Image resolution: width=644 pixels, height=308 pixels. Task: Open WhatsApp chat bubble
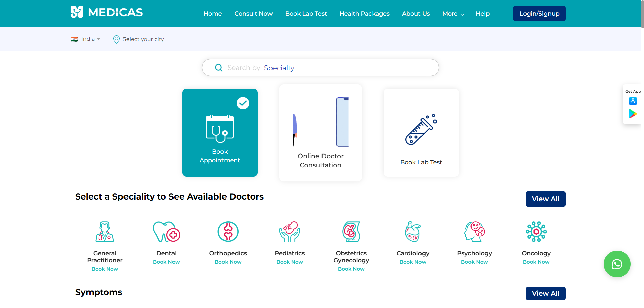[x=616, y=264]
